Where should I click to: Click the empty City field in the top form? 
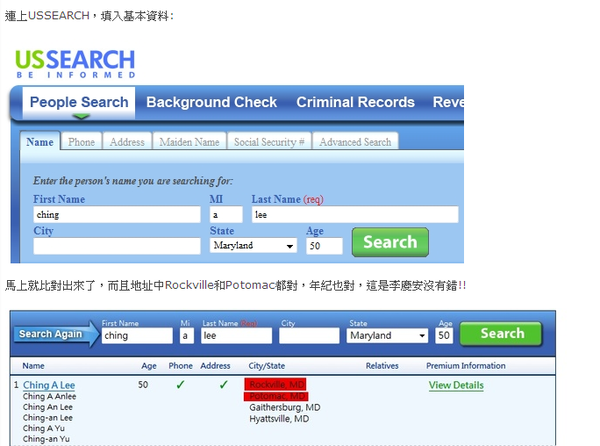tap(117, 246)
